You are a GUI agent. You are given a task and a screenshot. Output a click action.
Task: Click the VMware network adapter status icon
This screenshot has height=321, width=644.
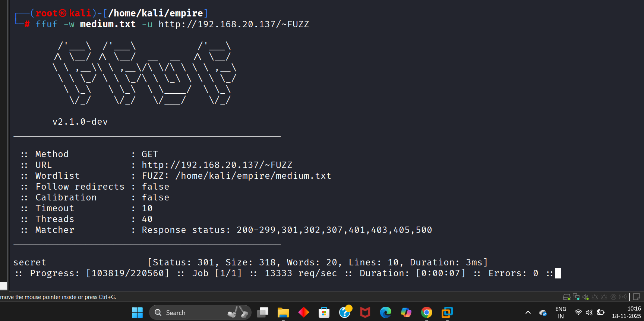tap(576, 297)
